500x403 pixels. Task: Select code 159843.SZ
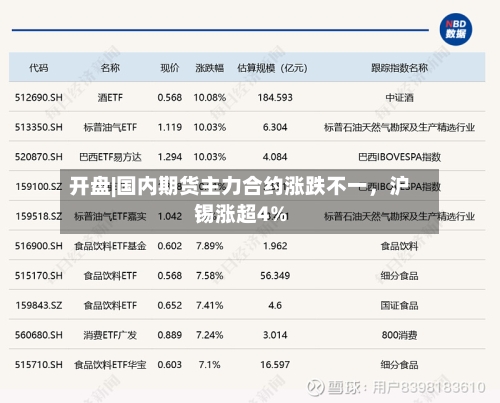(x=39, y=305)
